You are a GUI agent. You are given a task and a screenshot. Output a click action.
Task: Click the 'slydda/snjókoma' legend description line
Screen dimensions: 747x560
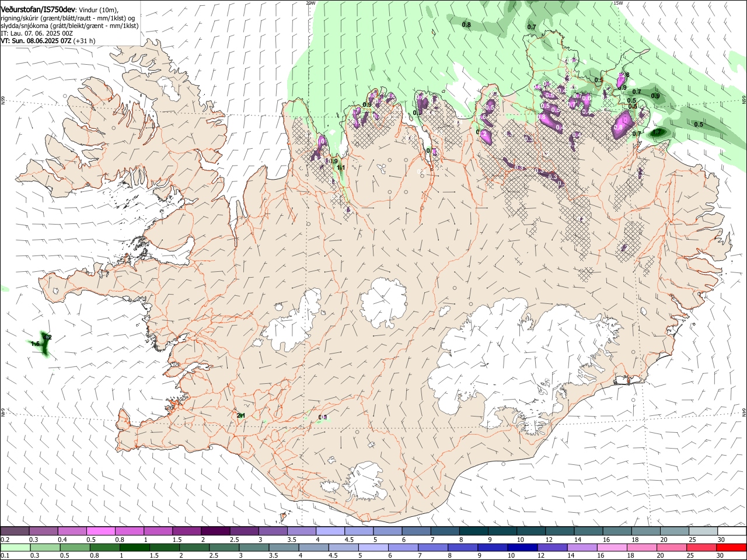click(x=70, y=26)
